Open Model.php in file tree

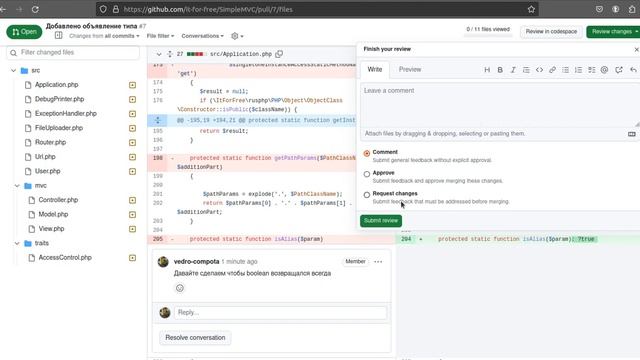pyautogui.click(x=53, y=214)
